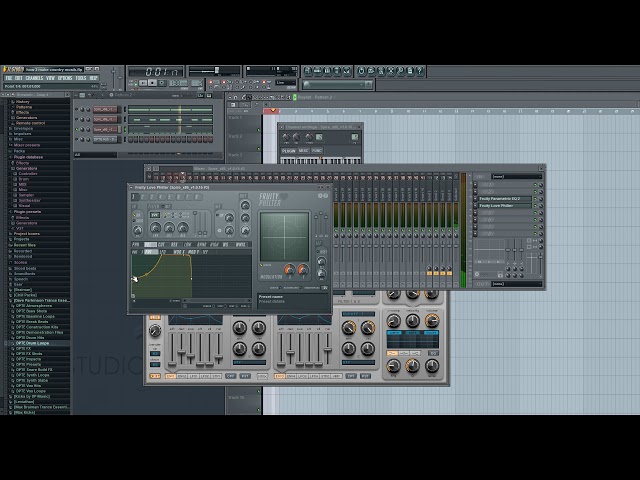Click the piano keyboard in Channel settings window
Image resolution: width=640 pixels, height=480 pixels.
coord(320,161)
